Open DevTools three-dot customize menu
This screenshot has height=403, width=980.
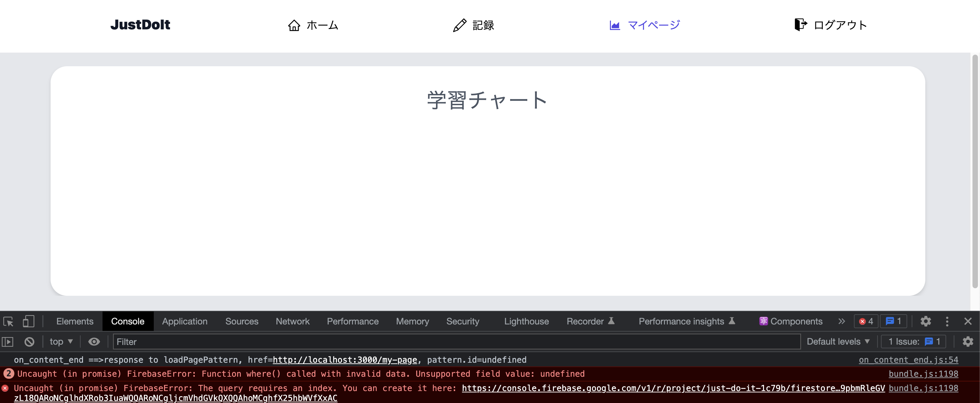pyautogui.click(x=947, y=322)
